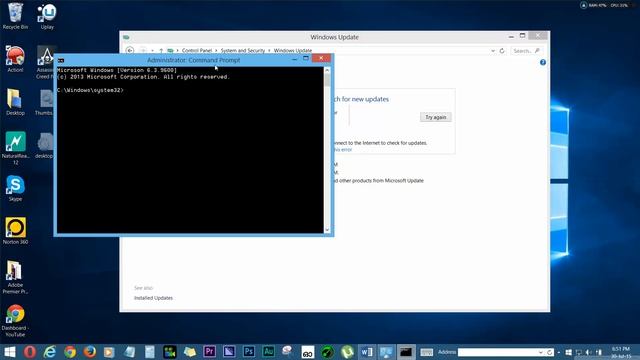Open the Uplay desktop shortcut

pos(47,16)
